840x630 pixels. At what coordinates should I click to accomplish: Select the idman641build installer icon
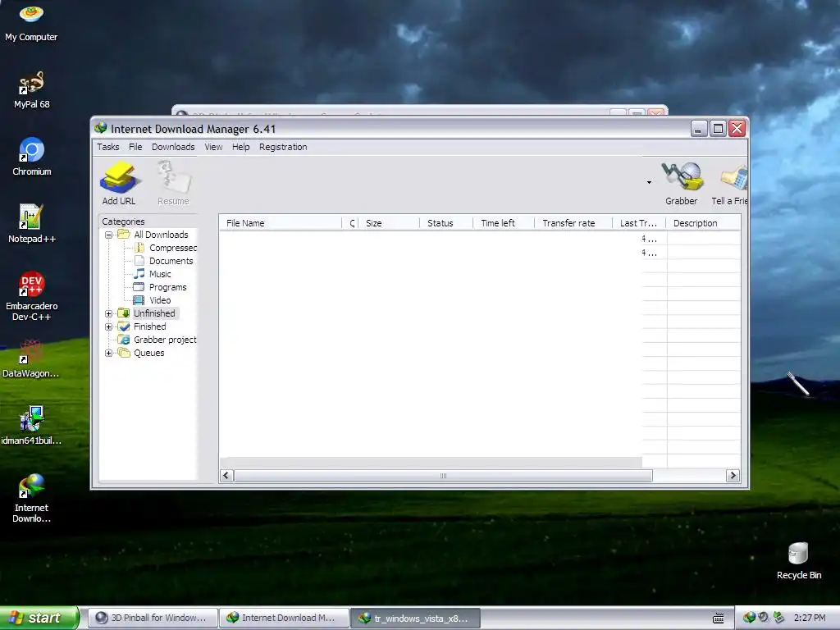pyautogui.click(x=31, y=426)
